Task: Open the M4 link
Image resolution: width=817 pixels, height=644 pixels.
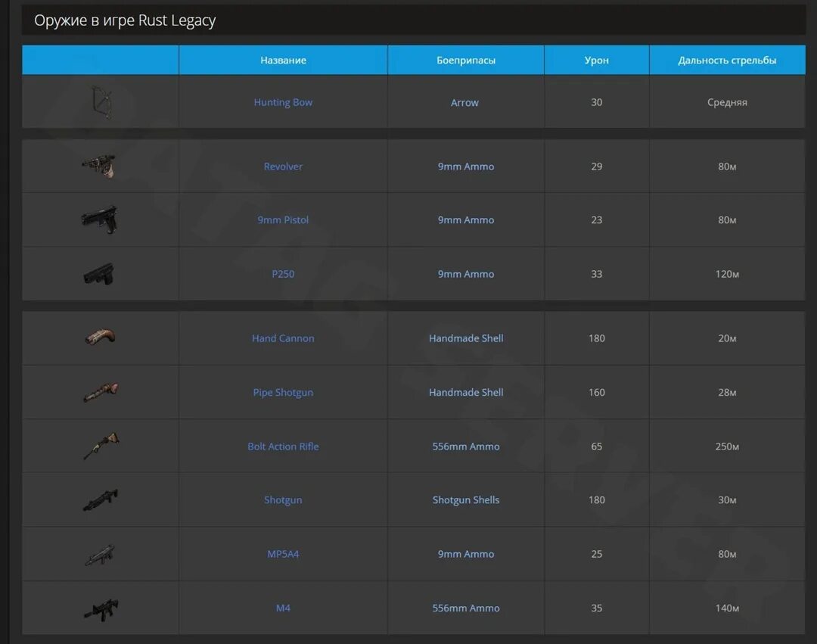Action: pyautogui.click(x=283, y=608)
